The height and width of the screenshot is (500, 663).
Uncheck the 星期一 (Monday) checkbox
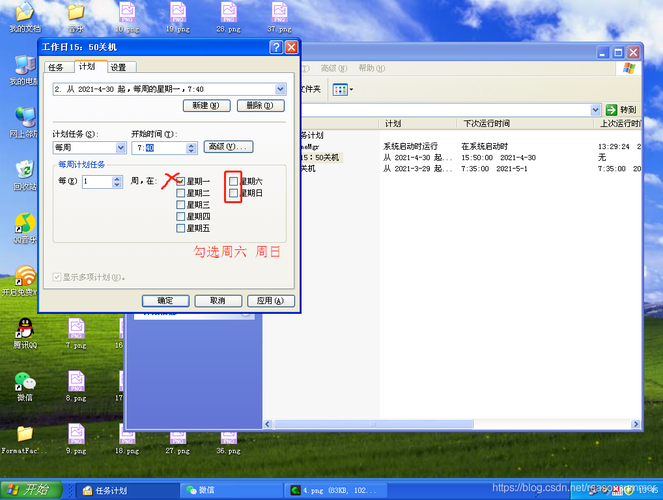[181, 181]
